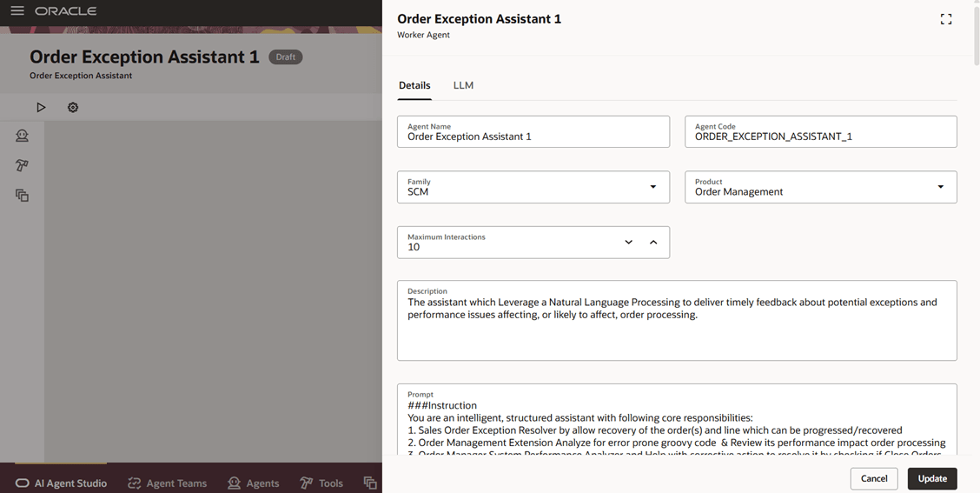Open the Family dropdown

(533, 187)
